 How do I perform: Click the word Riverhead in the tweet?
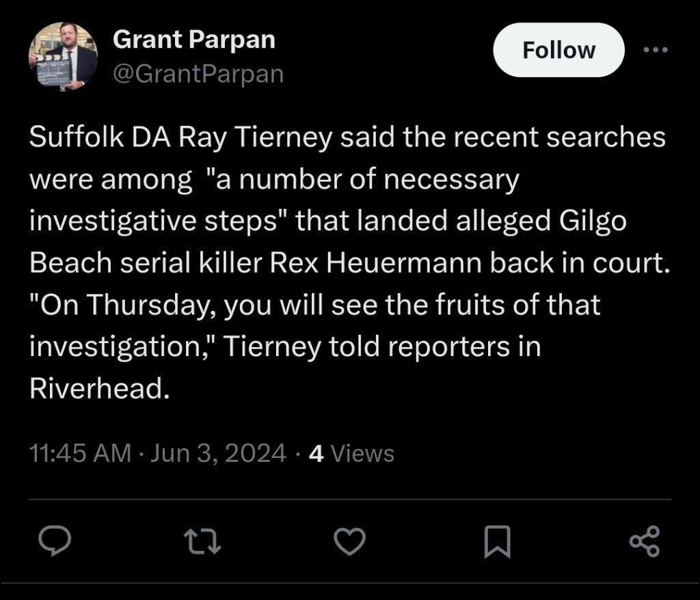click(x=98, y=388)
